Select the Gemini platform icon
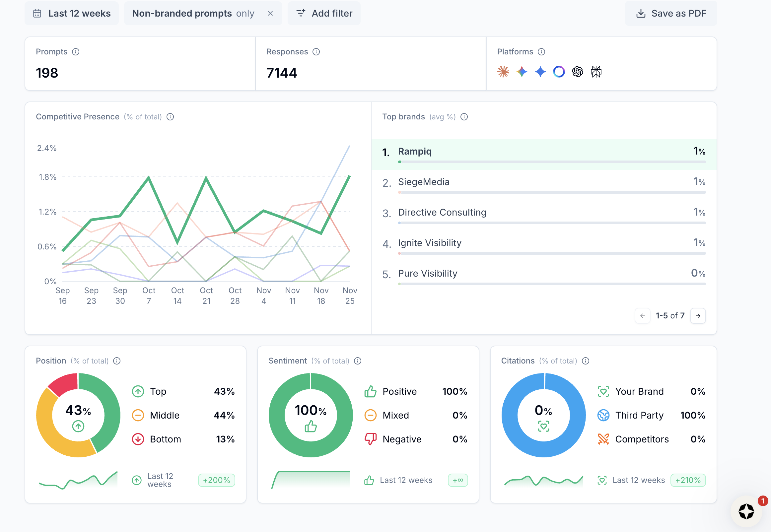This screenshot has width=771, height=532. 522,71
